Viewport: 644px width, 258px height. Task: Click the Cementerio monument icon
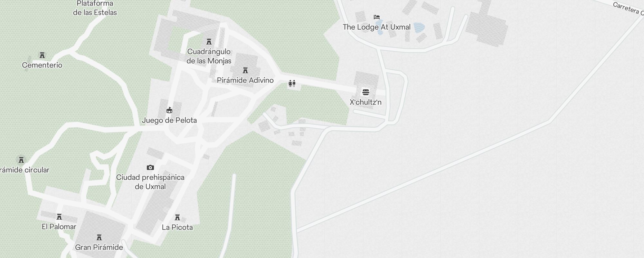pos(42,55)
